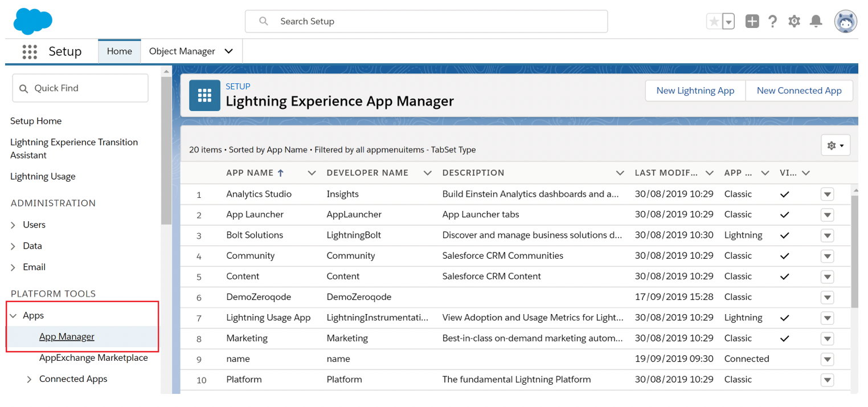Image resolution: width=868 pixels, height=407 pixels.
Task: Click the favorites star icon
Action: point(714,22)
